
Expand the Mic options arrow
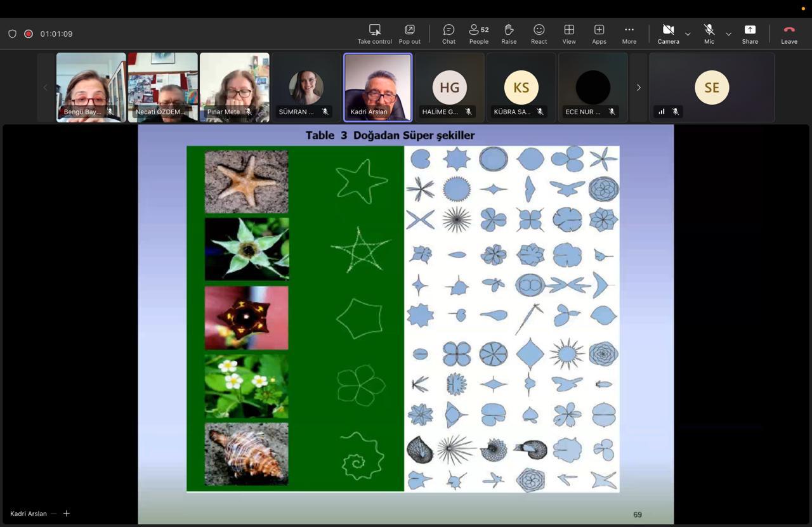click(728, 34)
